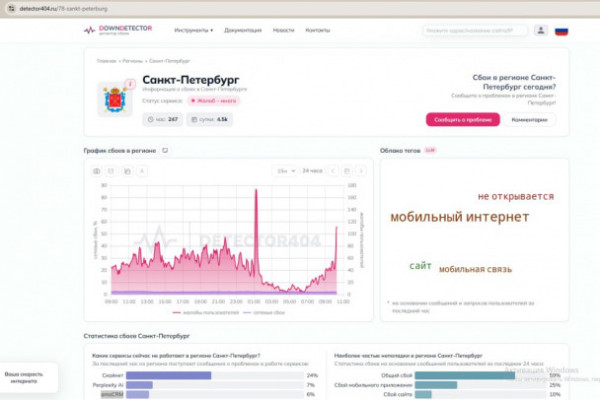The width and height of the screenshot is (600, 400).
Task: Click the tag 'мобильный интернет'
Action: (x=460, y=217)
